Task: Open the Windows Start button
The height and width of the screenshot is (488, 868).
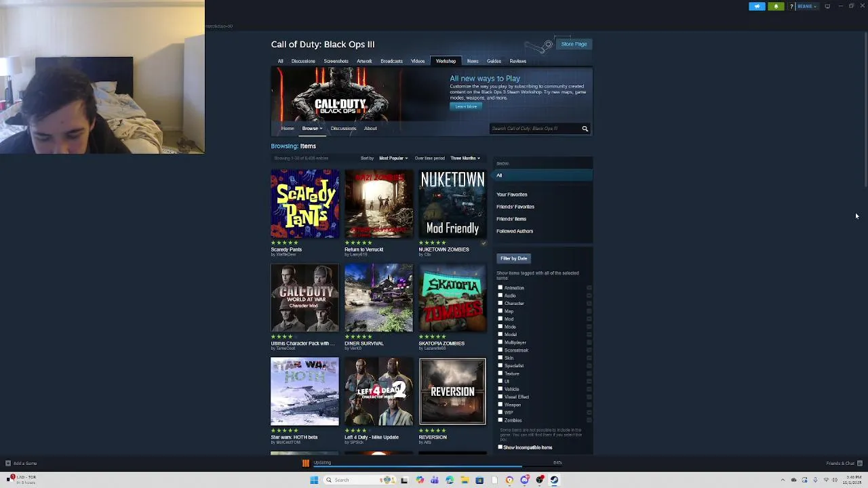Action: point(314,480)
